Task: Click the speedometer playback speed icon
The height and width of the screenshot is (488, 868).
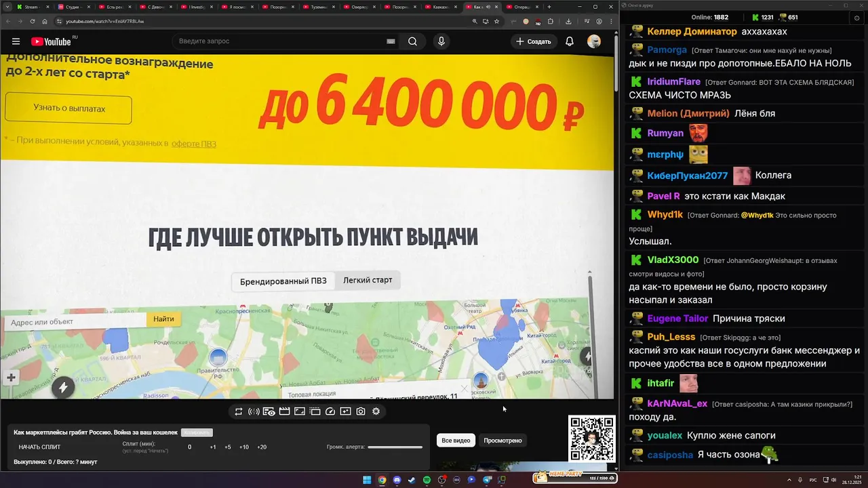Action: (330, 411)
